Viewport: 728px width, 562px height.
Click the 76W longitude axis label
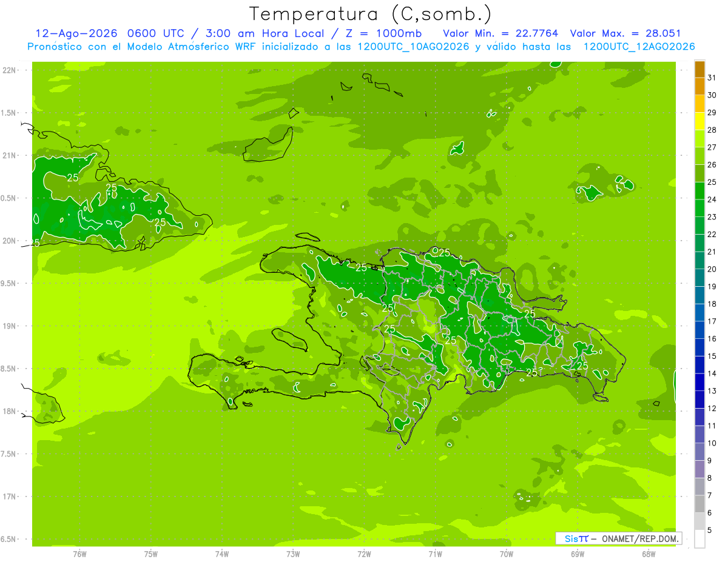pos(79,554)
